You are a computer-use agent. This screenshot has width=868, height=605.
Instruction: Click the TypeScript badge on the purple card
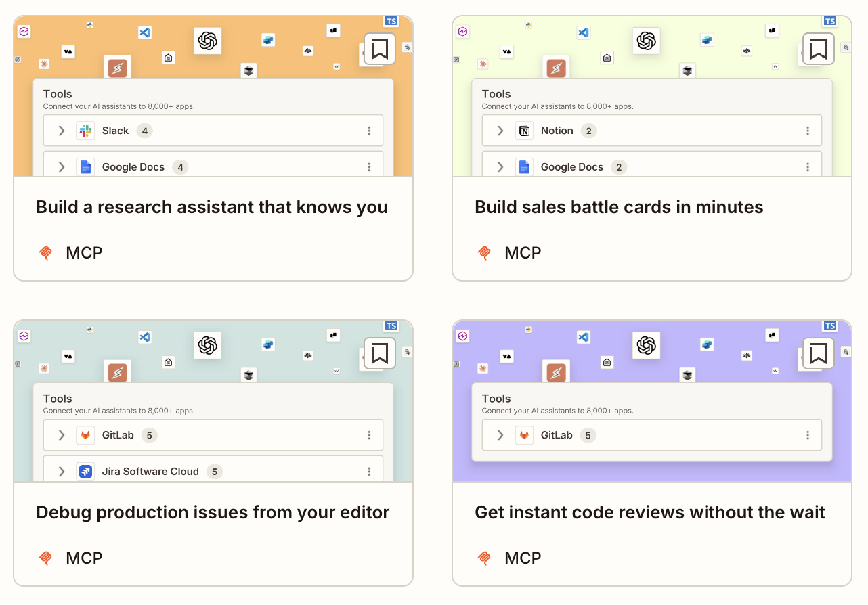[x=830, y=326]
